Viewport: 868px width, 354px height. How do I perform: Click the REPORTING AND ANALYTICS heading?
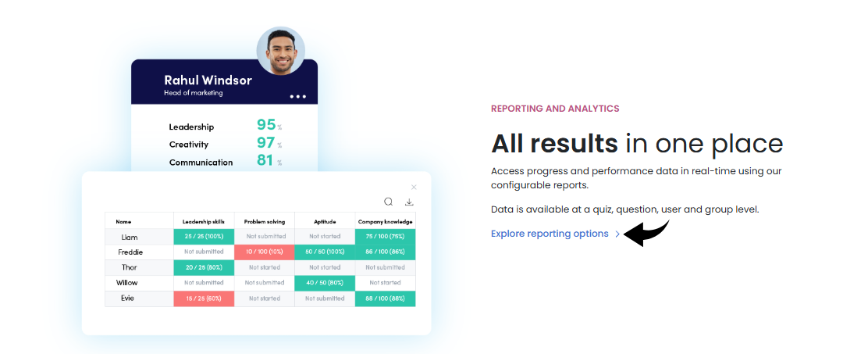pyautogui.click(x=555, y=109)
